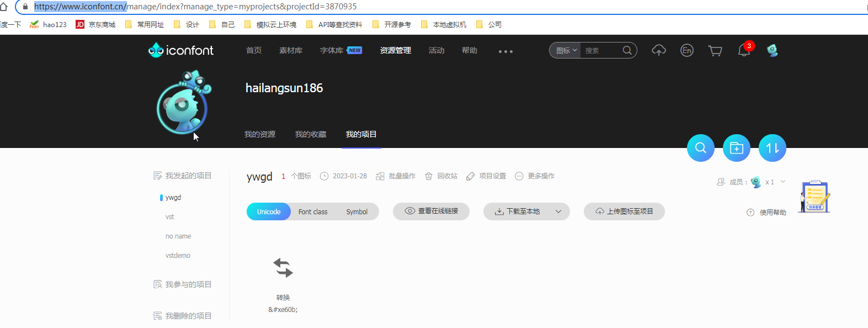Open 模拟云上环境 bookmark folder
This screenshot has width=868, height=328.
pyautogui.click(x=270, y=24)
